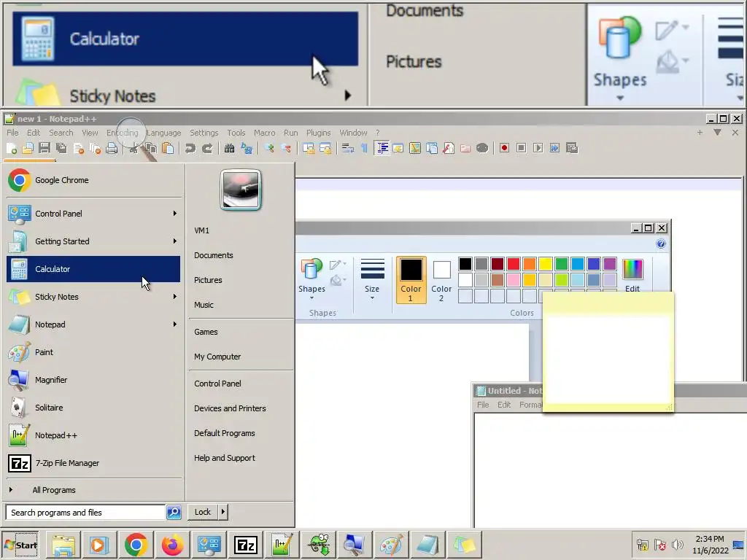The image size is (747, 560).
Task: Toggle the file Monitoring eye icon
Action: (x=482, y=148)
